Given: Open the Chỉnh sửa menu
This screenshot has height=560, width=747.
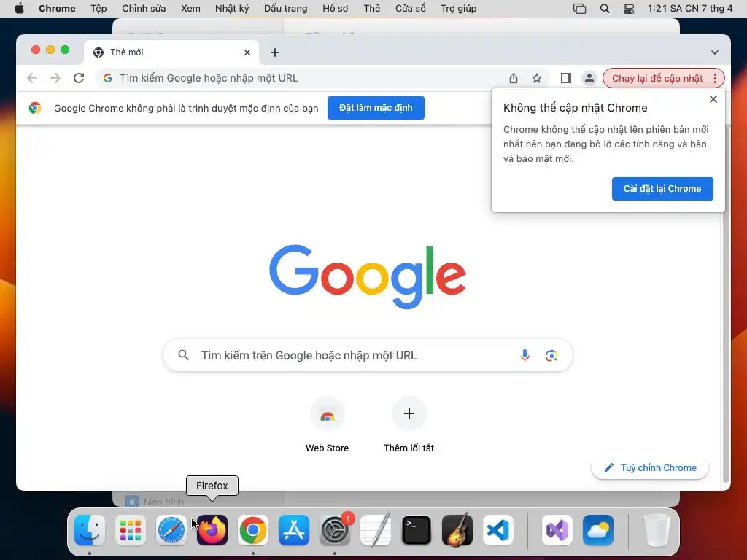Looking at the screenshot, I should click(144, 9).
